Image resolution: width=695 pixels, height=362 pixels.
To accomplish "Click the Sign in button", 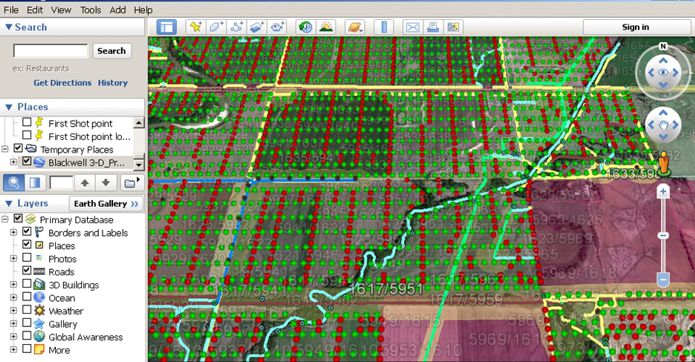I will tap(636, 27).
